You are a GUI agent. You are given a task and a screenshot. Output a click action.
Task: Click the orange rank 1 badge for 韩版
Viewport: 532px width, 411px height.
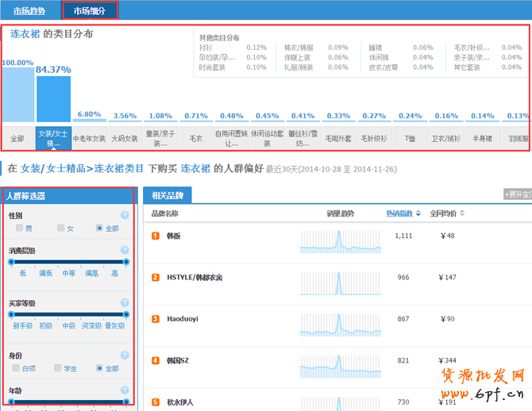click(156, 236)
